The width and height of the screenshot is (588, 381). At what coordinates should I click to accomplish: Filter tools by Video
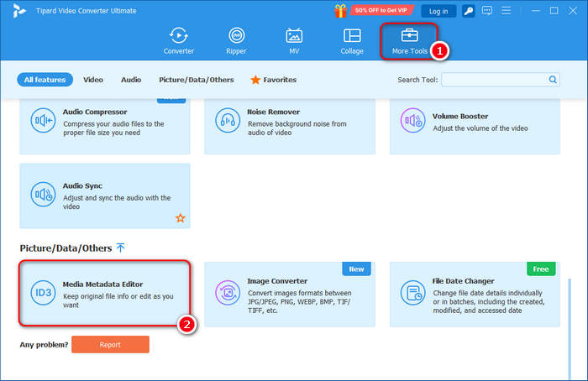click(x=93, y=80)
